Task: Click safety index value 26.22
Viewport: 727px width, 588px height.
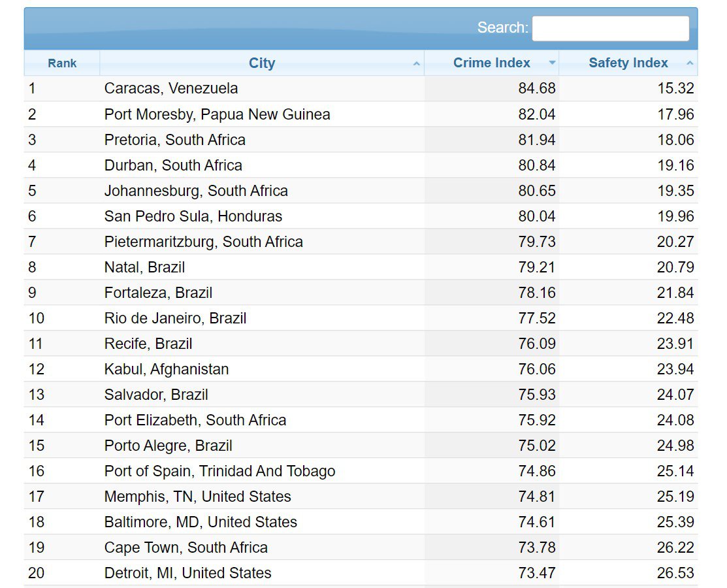Action: coord(675,547)
